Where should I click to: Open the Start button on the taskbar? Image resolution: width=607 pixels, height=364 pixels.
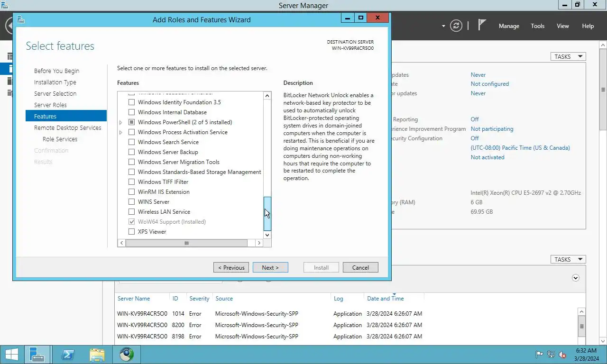pos(11,355)
